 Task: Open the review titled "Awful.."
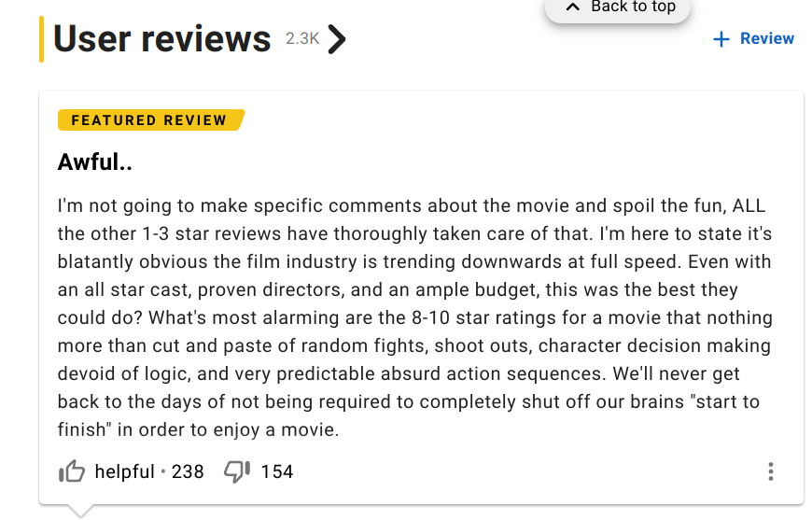coord(95,162)
